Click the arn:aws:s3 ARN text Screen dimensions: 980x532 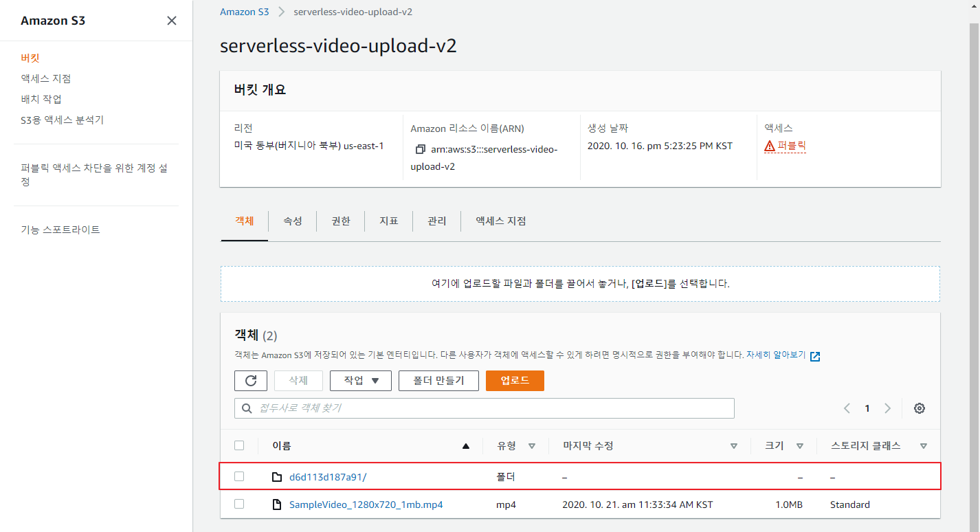484,157
